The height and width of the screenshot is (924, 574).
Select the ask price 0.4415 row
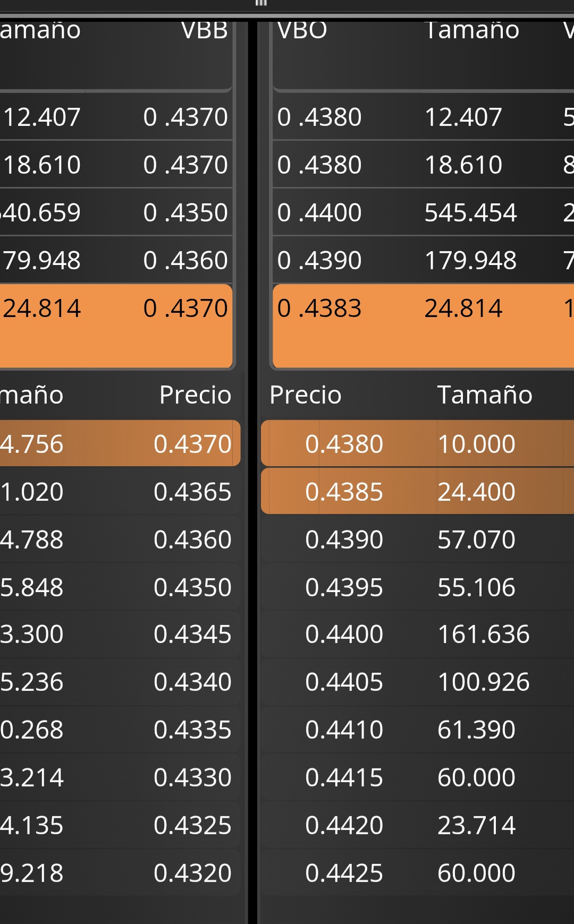pyautogui.click(x=344, y=777)
